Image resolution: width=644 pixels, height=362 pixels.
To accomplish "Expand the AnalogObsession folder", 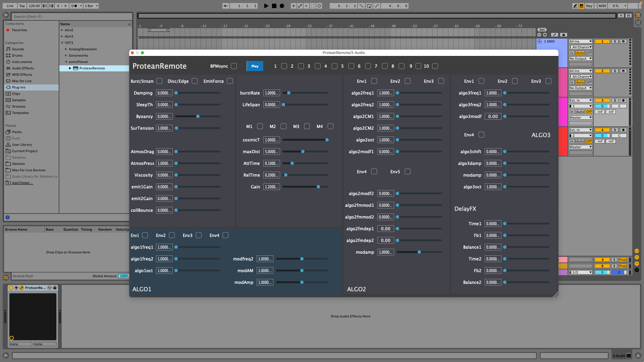I will point(66,49).
